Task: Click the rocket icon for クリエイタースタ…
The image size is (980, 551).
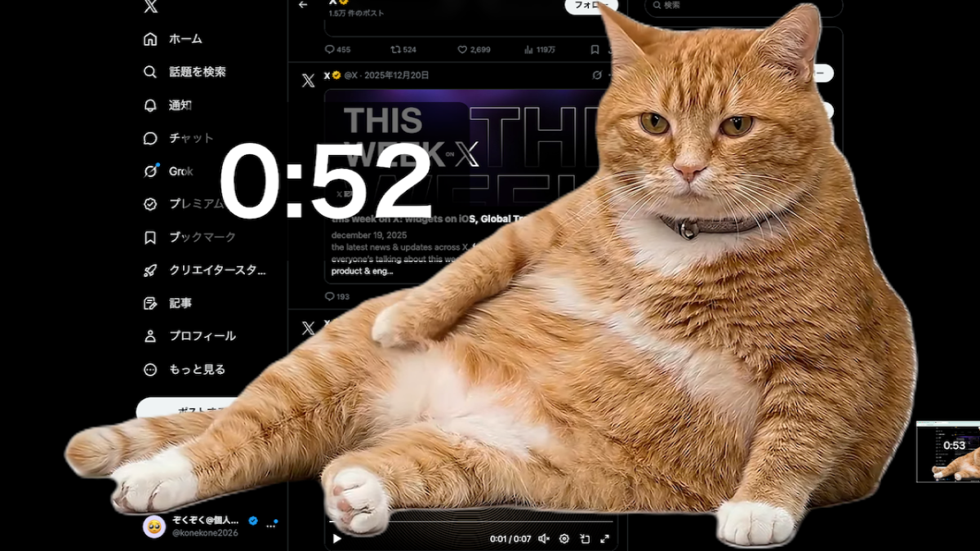Action: point(150,270)
